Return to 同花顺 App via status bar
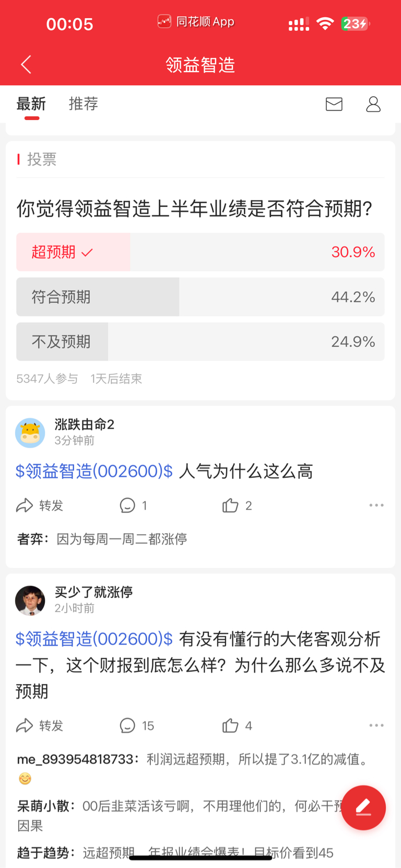The height and width of the screenshot is (868, 401). pyautogui.click(x=196, y=22)
